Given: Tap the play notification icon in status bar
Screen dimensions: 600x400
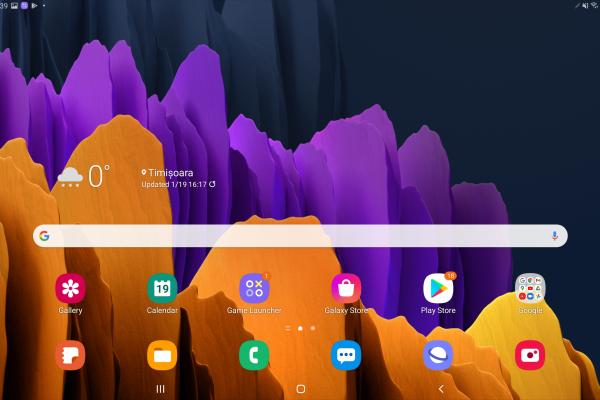Looking at the screenshot, I should coord(34,5).
